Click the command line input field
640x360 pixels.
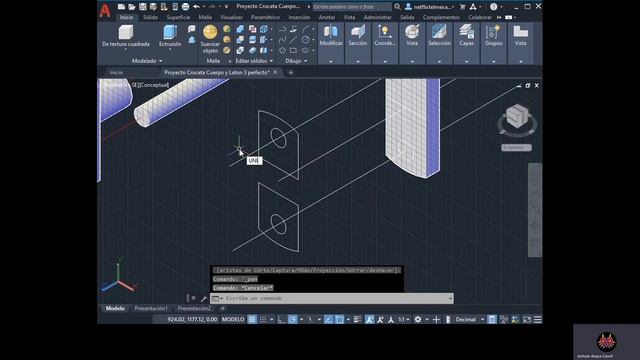(331, 298)
